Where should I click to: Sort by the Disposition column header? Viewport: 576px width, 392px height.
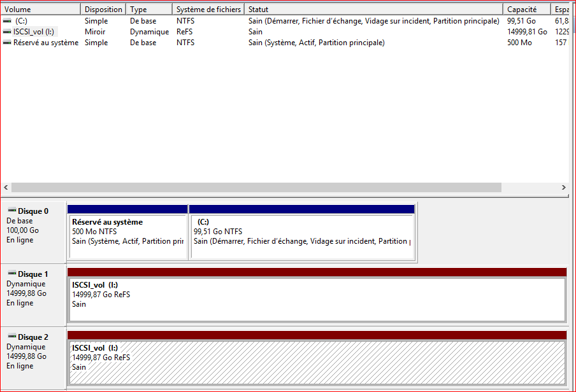click(x=103, y=10)
